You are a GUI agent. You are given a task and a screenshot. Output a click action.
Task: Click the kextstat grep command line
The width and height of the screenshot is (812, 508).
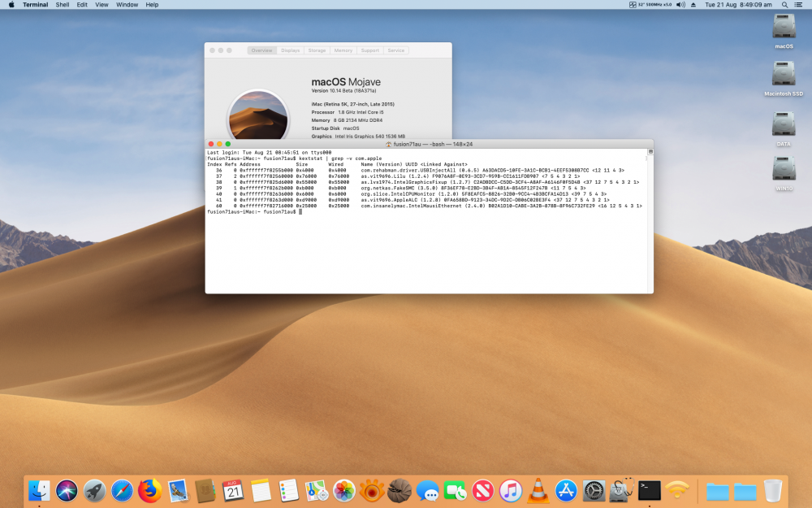(294, 158)
